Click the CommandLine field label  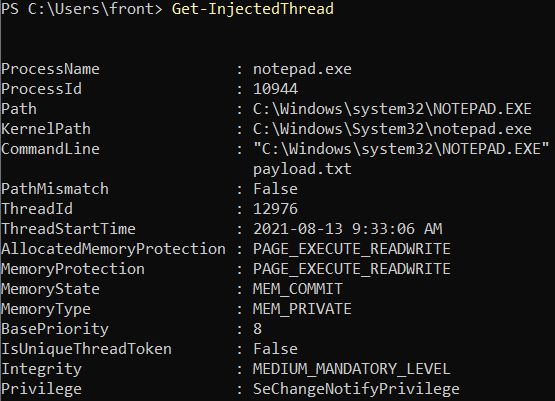pos(50,149)
